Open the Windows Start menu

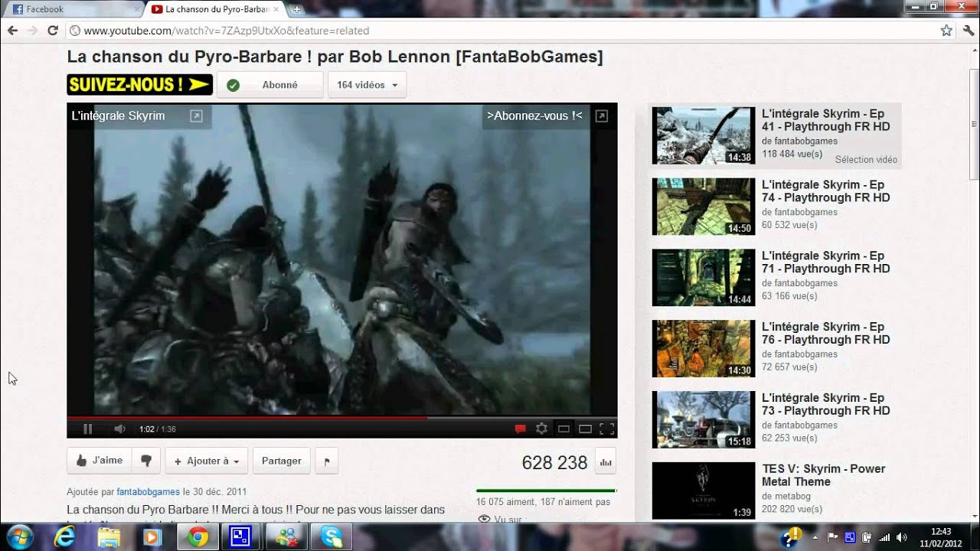[18, 537]
